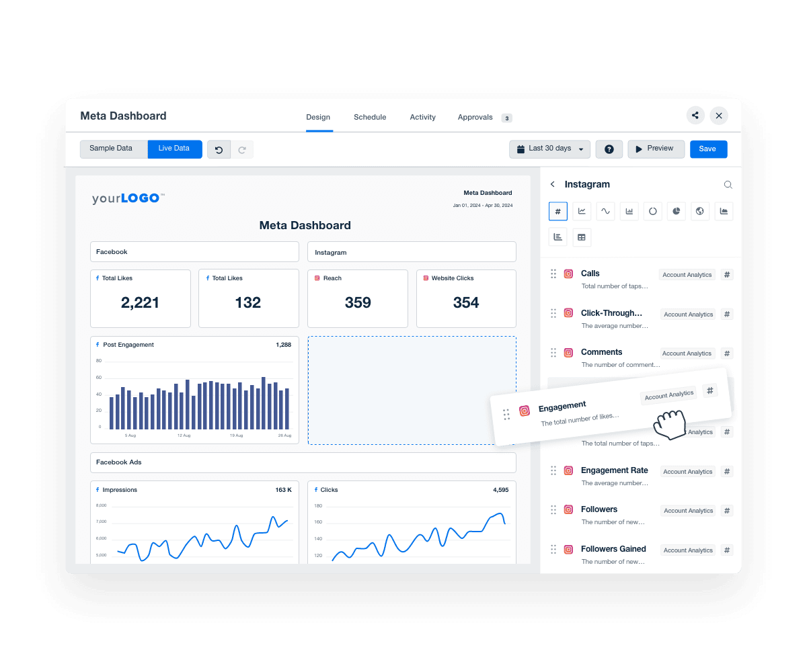Viewport: 807px width, 672px height.
Task: Pick the smooth curve chart widget icon
Action: 605,211
